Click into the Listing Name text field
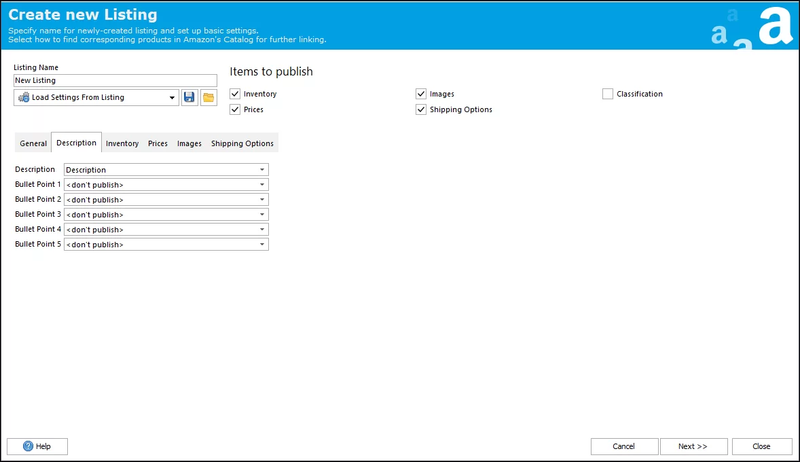Screen dimensions: 800x462 click(x=115, y=80)
